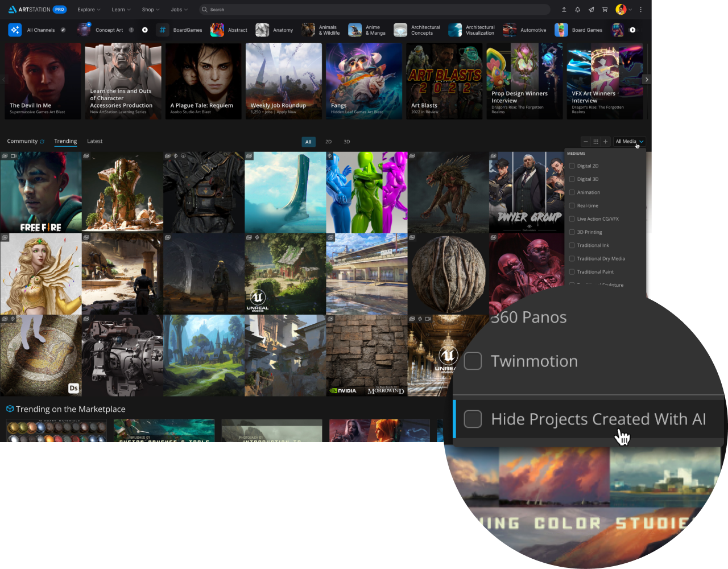The image size is (728, 569).
Task: Check the Digital 3D medium
Action: pos(572,179)
